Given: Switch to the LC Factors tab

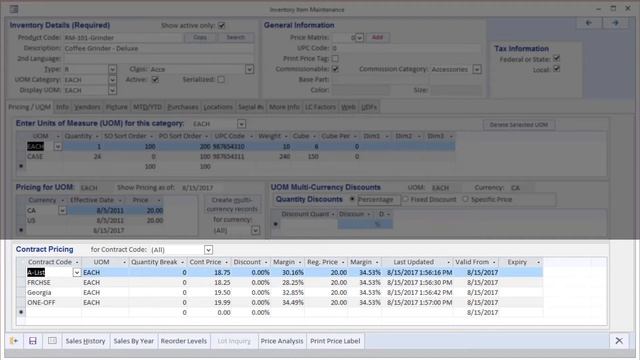Looking at the screenshot, I should (320, 107).
